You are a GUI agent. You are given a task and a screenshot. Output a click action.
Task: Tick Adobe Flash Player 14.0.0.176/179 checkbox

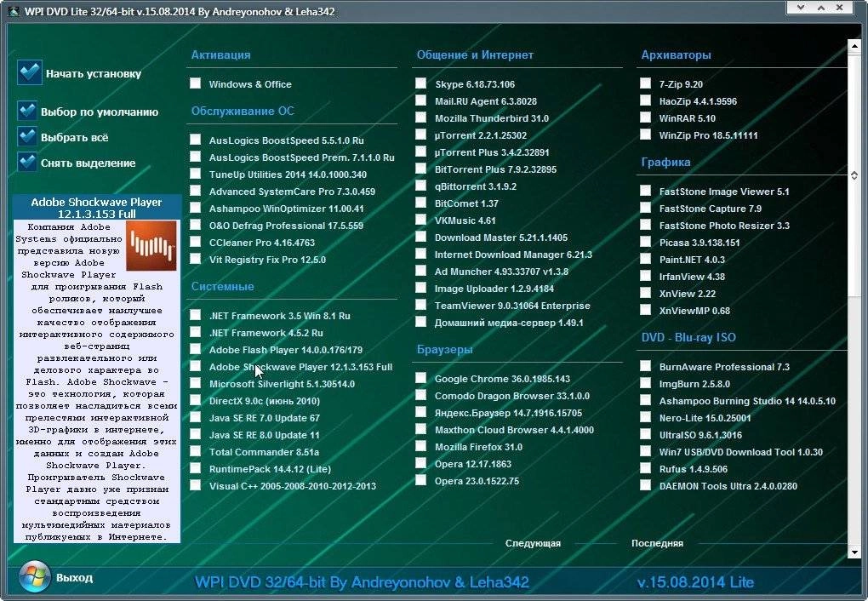point(196,349)
